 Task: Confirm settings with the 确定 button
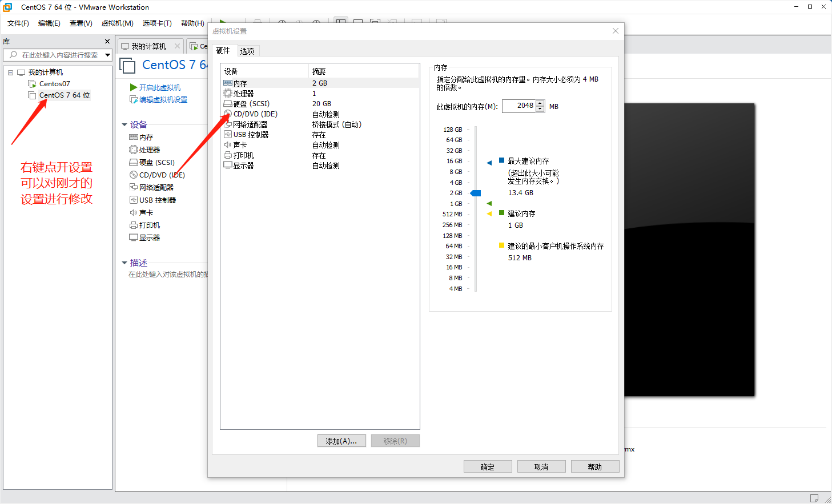(x=488, y=467)
